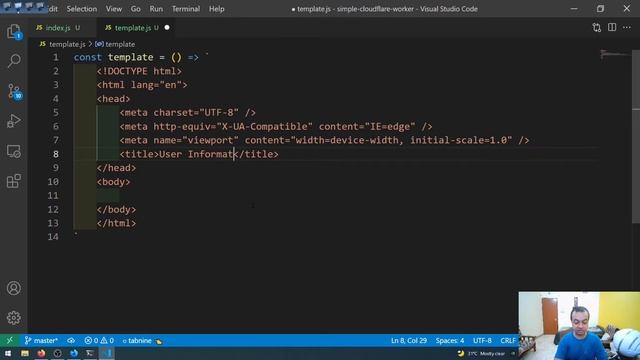Click 'const' keyword on line 1
This screenshot has width=640, height=360.
(87, 57)
